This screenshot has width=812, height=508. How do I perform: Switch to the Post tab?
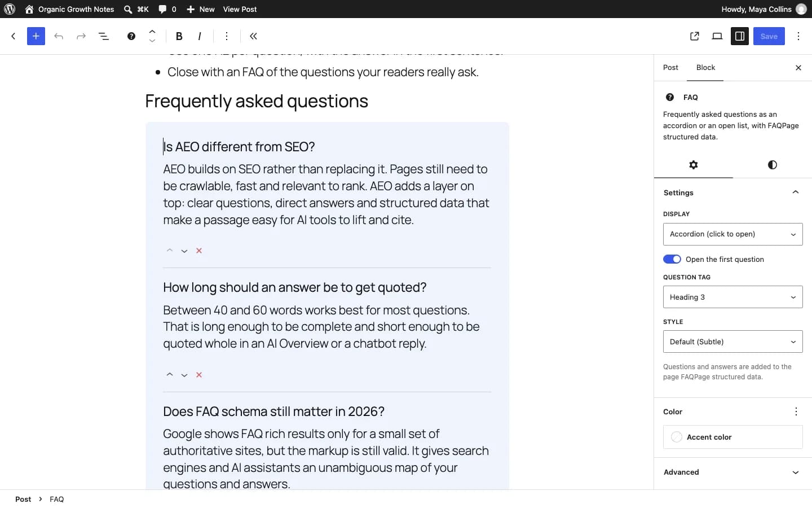point(670,67)
